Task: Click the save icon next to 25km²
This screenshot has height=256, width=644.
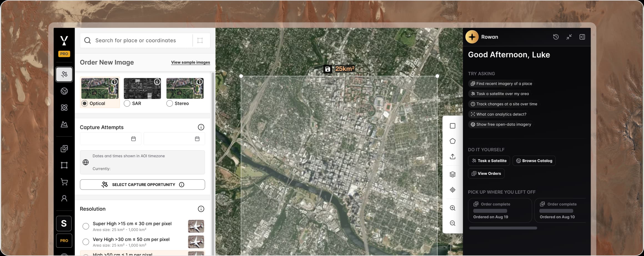Action: click(x=328, y=69)
